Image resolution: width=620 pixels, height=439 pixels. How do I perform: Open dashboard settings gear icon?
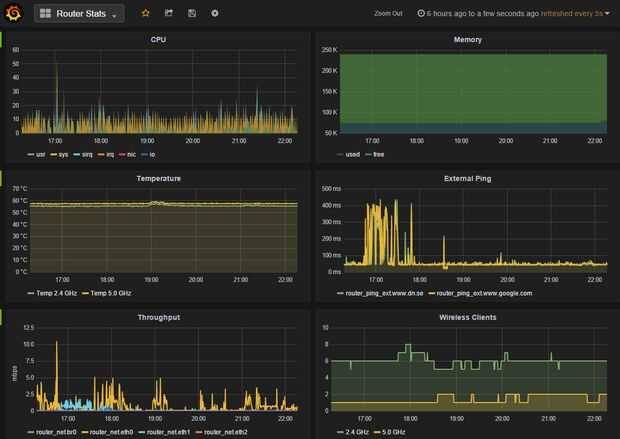tap(215, 13)
